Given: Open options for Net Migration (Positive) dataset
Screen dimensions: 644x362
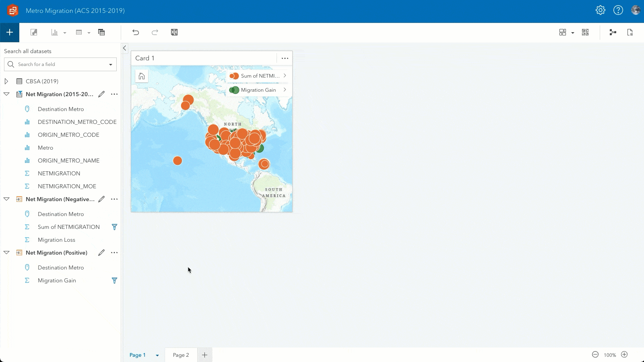Looking at the screenshot, I should 114,253.
